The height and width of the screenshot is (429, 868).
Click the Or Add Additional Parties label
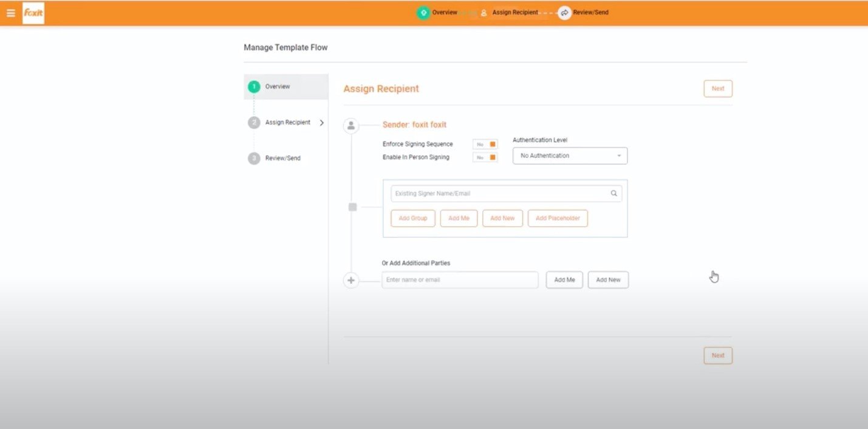(x=416, y=264)
